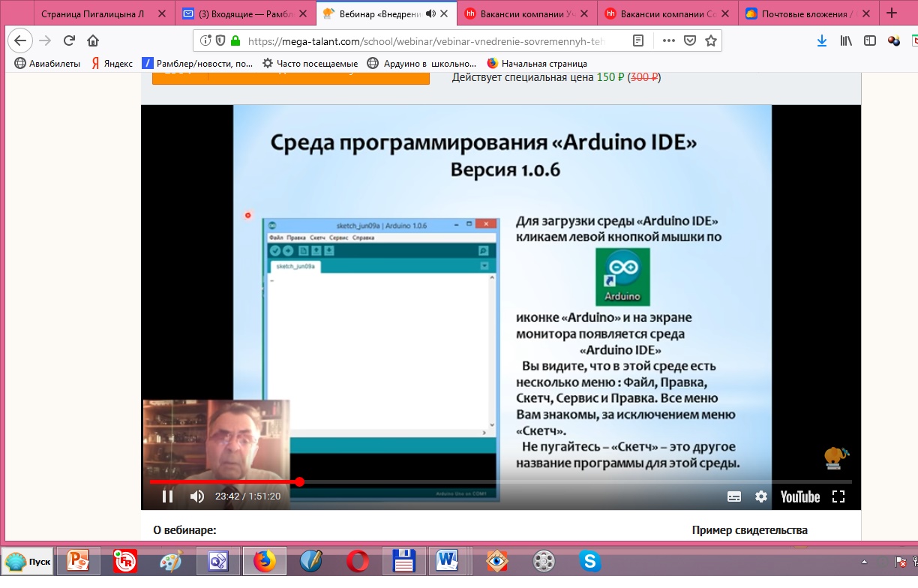Viewport: 918px width, 588px height.
Task: Open the Paint palette app in taskbar
Action: pos(171,561)
